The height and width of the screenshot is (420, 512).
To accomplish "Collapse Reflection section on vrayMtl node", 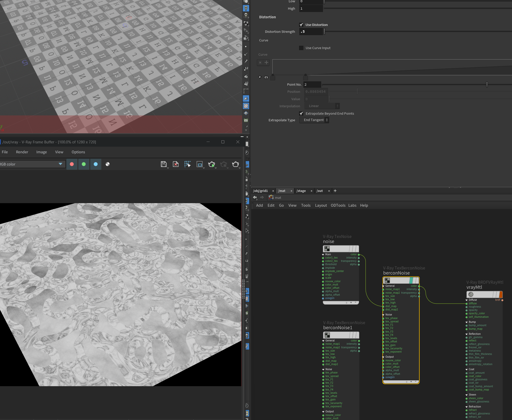I will [x=467, y=334].
